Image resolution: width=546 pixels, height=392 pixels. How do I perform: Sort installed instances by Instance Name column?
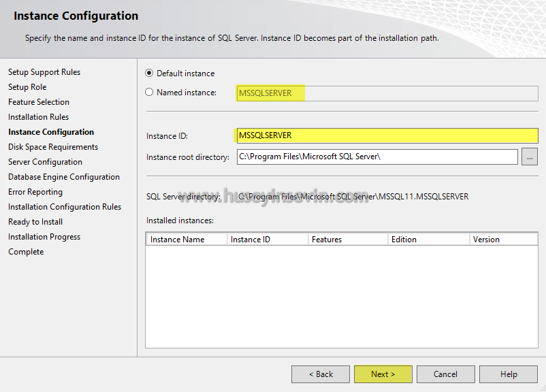coord(187,240)
